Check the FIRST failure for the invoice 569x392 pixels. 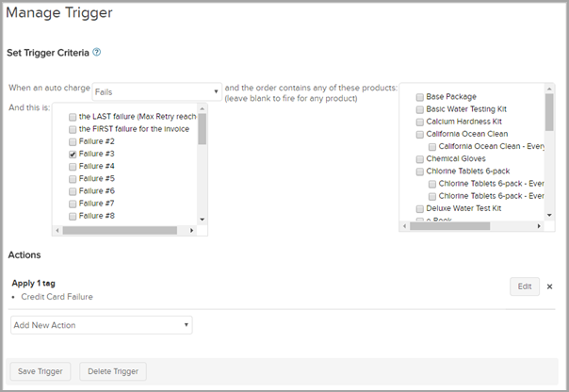point(73,129)
